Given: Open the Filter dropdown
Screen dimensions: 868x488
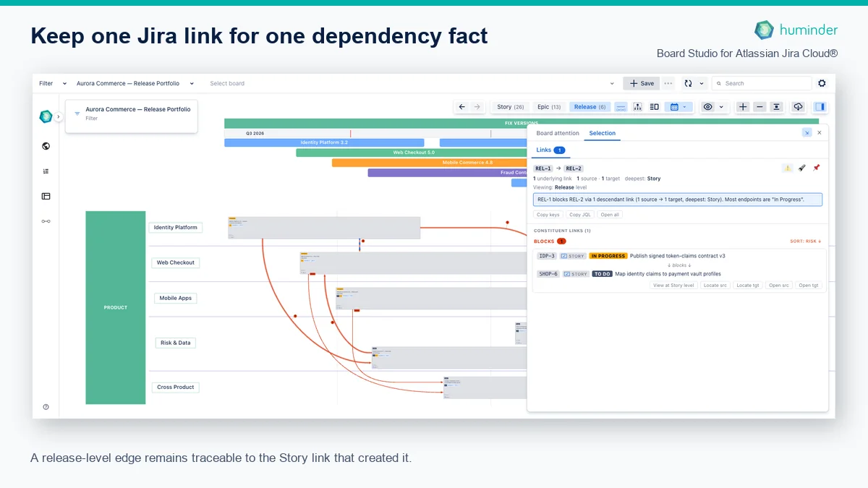Looking at the screenshot, I should coord(53,83).
